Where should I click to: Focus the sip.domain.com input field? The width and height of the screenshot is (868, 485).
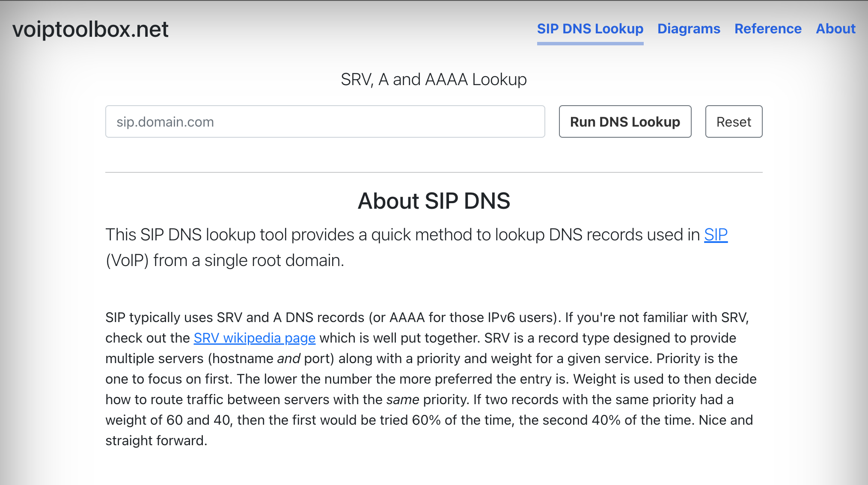(x=325, y=122)
